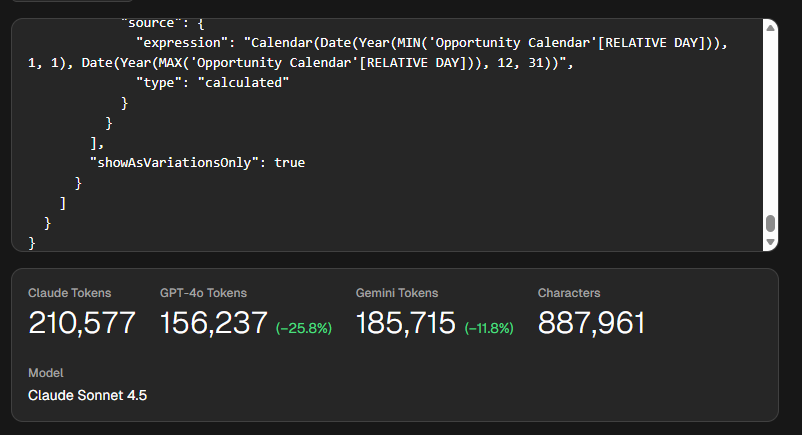Click the GPT-4o Tokens label
The width and height of the screenshot is (802, 435).
(x=203, y=293)
